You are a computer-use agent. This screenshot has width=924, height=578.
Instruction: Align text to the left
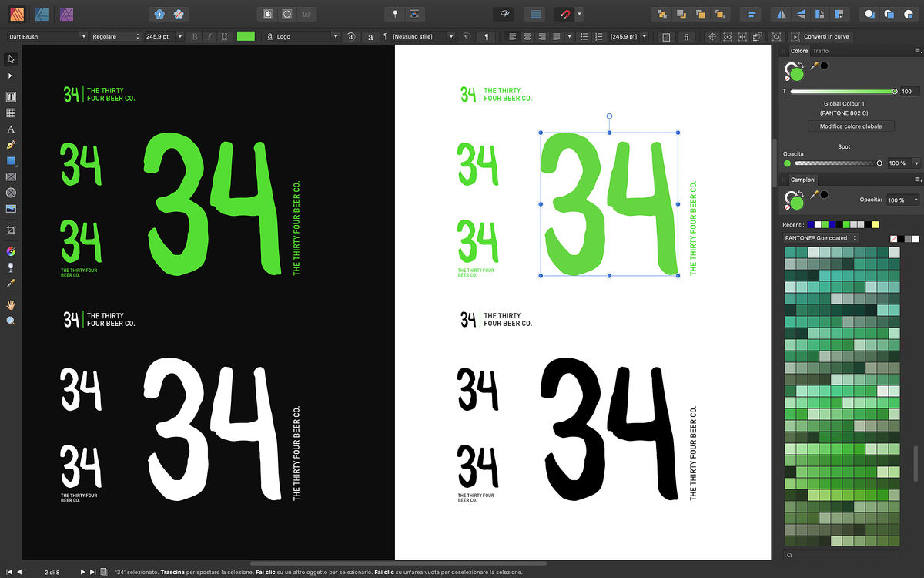(513, 36)
